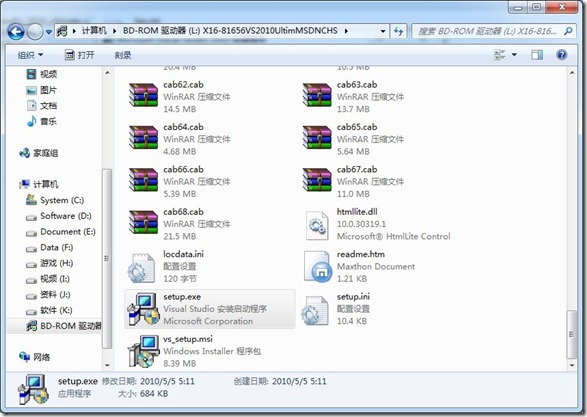This screenshot has width=587, height=417.
Task: Select the cab65.cab archive icon
Action: 317,137
